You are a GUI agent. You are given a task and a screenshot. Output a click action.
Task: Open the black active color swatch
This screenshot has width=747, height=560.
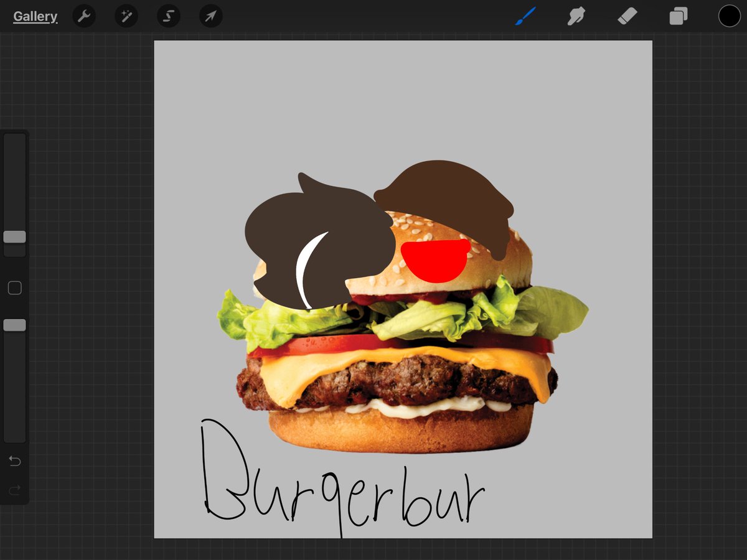coord(730,16)
